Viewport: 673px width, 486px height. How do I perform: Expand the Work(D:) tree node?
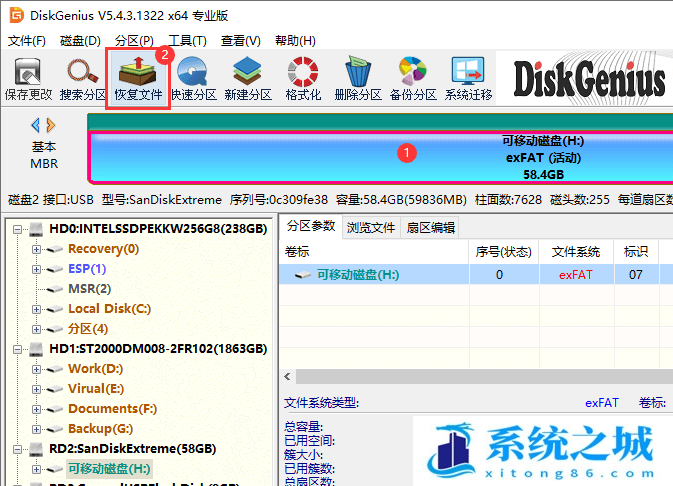(36, 369)
